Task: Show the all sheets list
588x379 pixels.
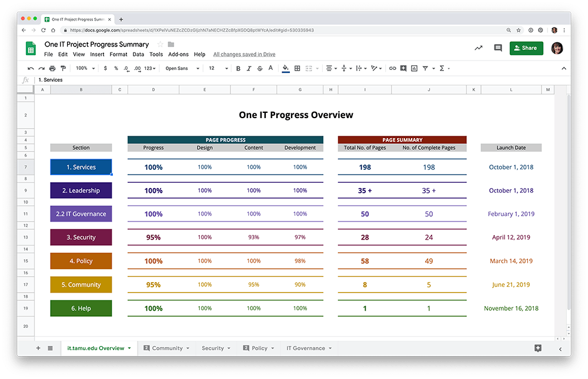Action: tap(50, 348)
